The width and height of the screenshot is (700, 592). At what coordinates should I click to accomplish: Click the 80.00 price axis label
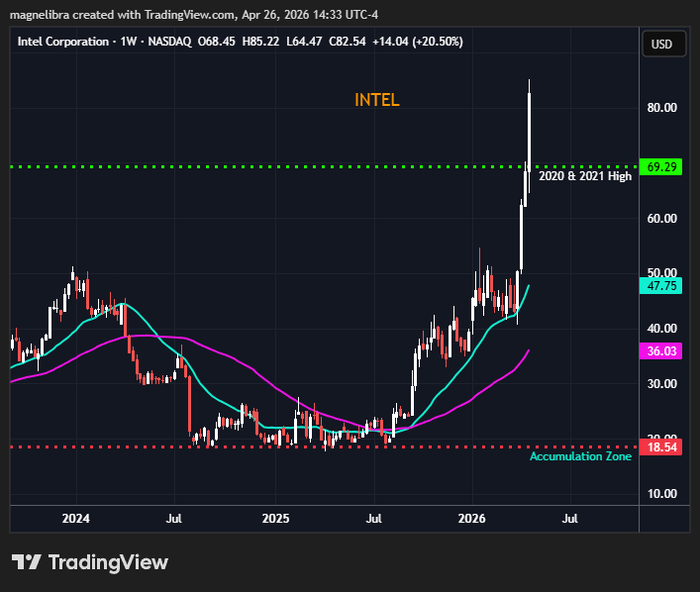pos(662,108)
